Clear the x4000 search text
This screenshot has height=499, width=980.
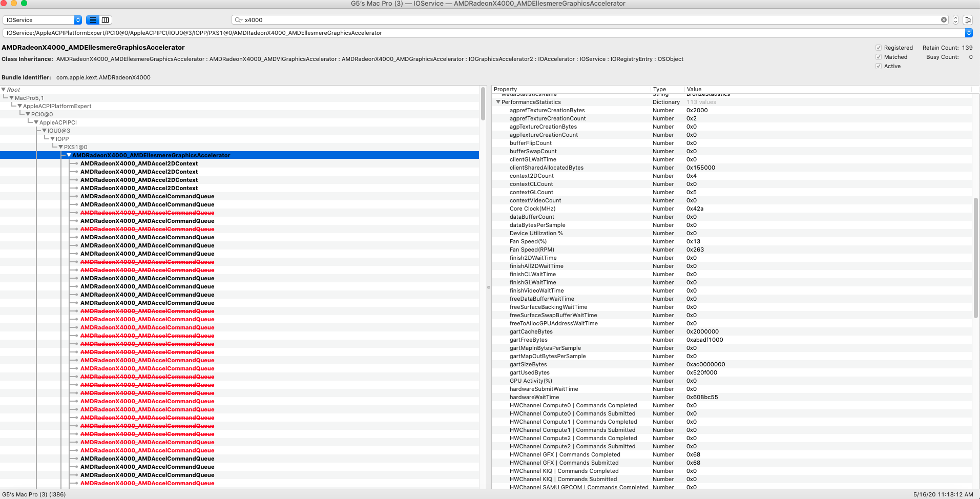[944, 20]
